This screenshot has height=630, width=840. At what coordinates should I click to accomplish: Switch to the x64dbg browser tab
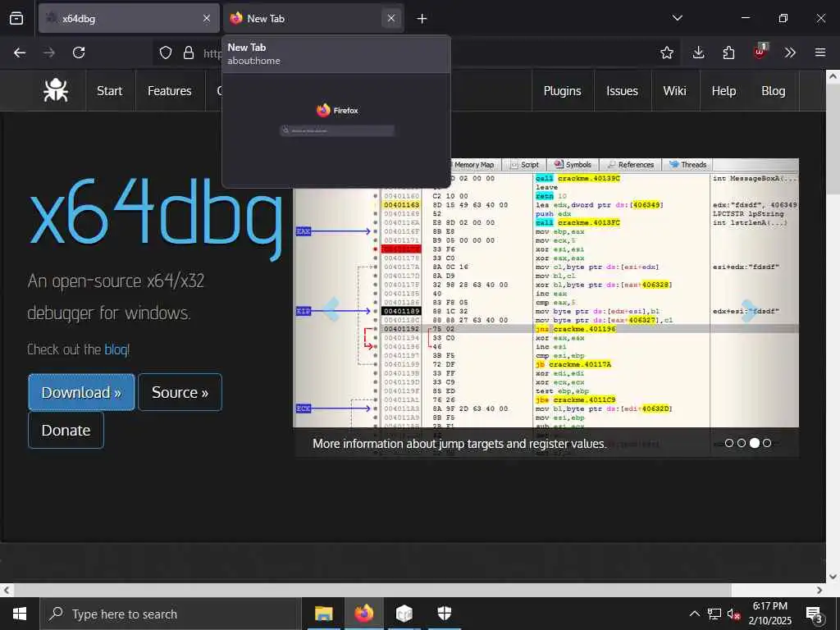129,18
